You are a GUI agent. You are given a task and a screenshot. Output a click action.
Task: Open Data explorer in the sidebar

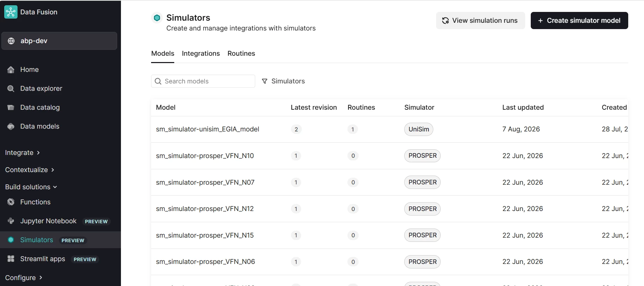coord(41,89)
